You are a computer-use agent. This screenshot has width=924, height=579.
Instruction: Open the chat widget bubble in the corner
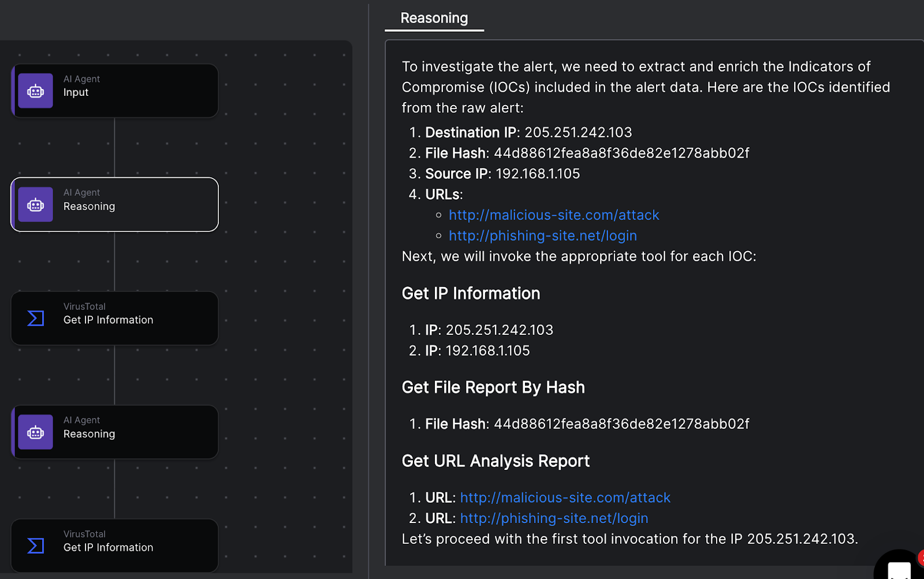pos(898,568)
